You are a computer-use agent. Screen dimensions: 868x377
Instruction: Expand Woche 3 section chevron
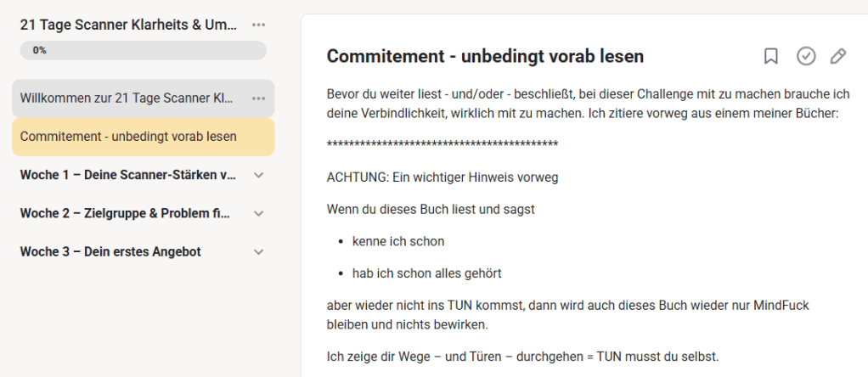coord(259,251)
